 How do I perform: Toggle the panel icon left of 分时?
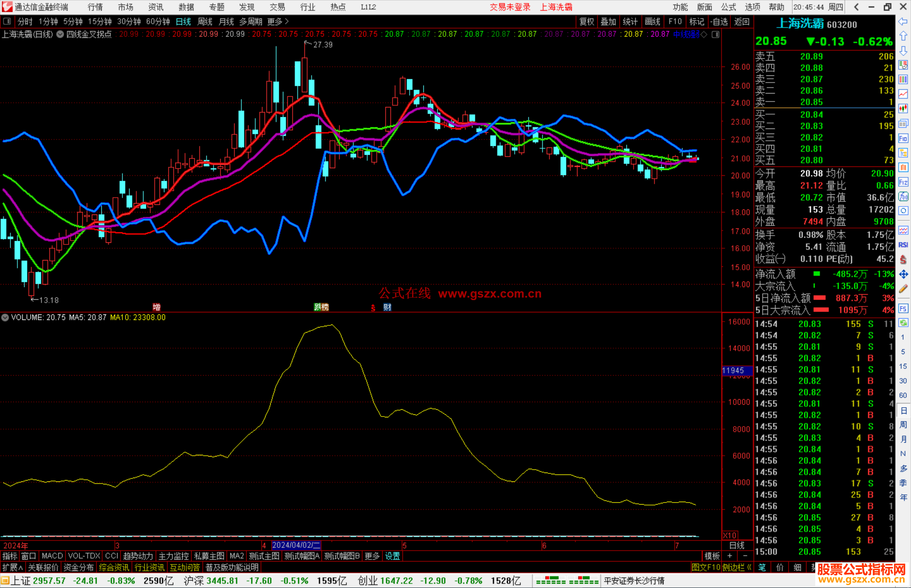[x=7, y=21]
